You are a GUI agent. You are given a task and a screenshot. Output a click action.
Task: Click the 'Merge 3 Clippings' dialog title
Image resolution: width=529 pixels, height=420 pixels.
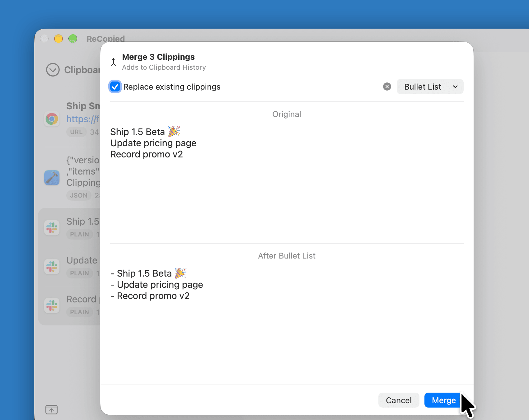158,57
